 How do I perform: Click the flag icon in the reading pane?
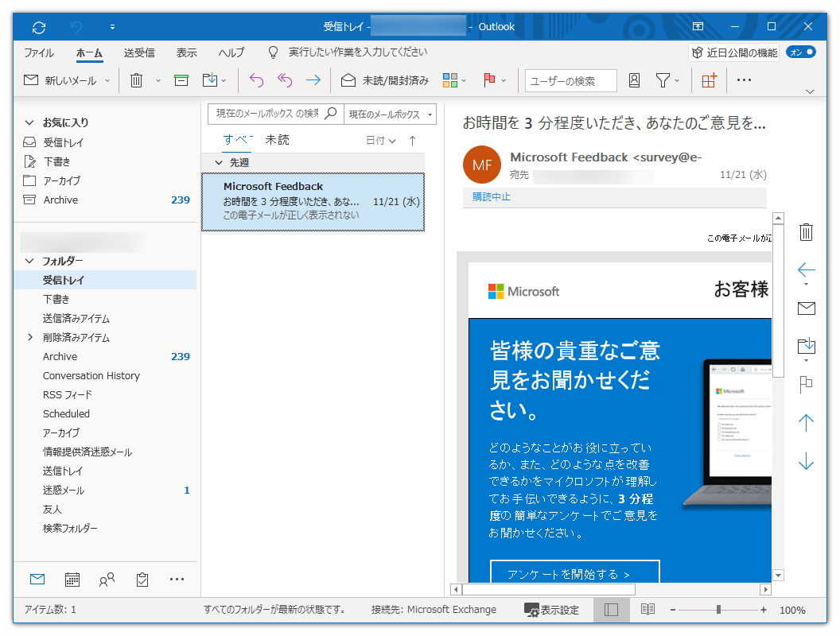pos(806,384)
